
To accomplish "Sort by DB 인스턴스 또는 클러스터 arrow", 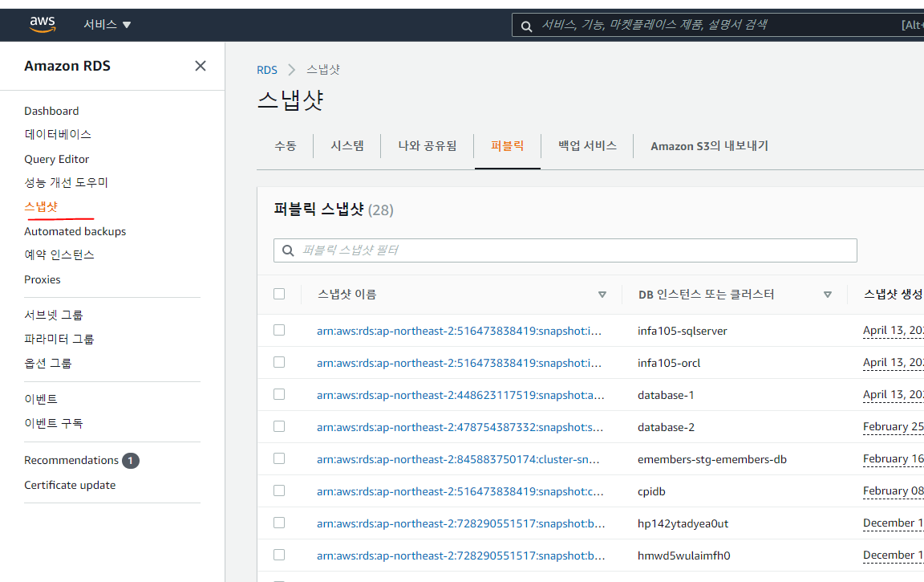I will point(828,295).
